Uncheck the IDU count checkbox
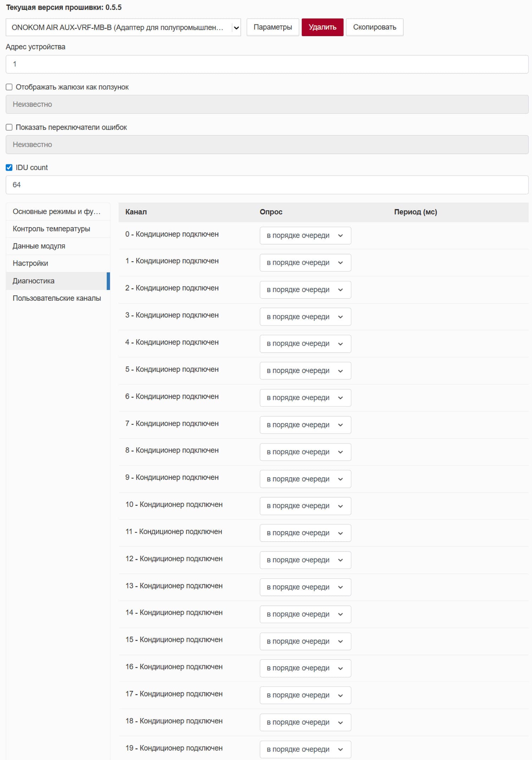The width and height of the screenshot is (532, 760). (x=9, y=168)
